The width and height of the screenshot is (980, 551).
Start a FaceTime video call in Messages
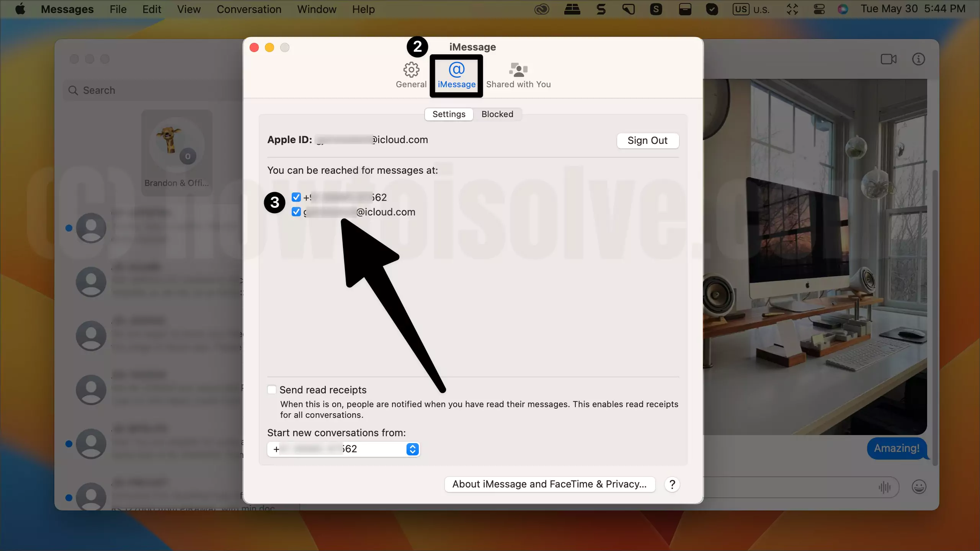click(889, 59)
